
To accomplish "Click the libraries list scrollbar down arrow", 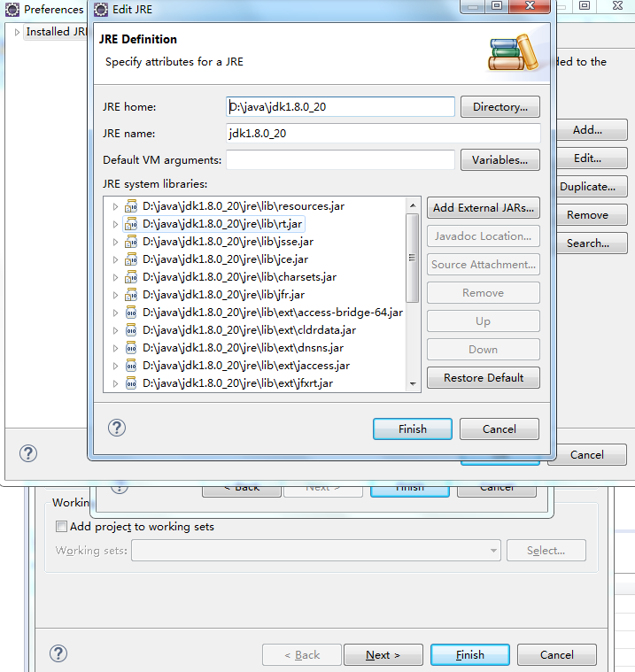I will pyautogui.click(x=413, y=383).
